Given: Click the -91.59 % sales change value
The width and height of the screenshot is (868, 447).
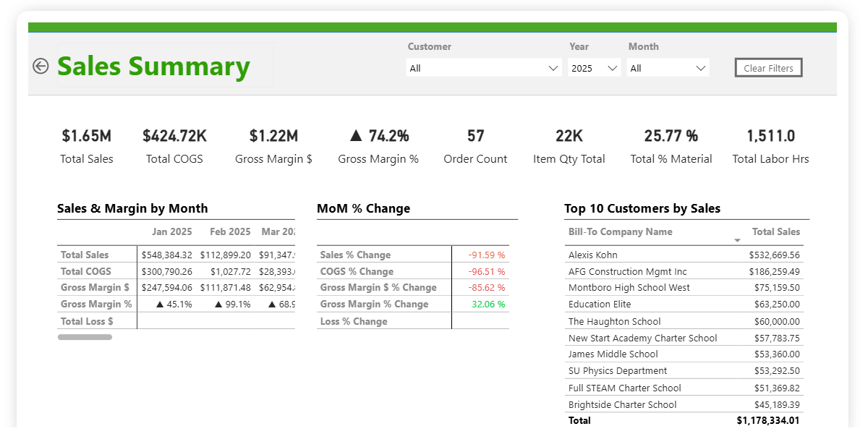Looking at the screenshot, I should pyautogui.click(x=487, y=255).
